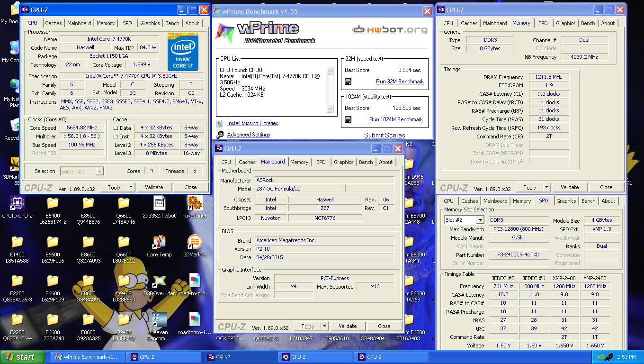
Task: Click the taskbar clock showing 2:53 PM
Action: click(626, 357)
